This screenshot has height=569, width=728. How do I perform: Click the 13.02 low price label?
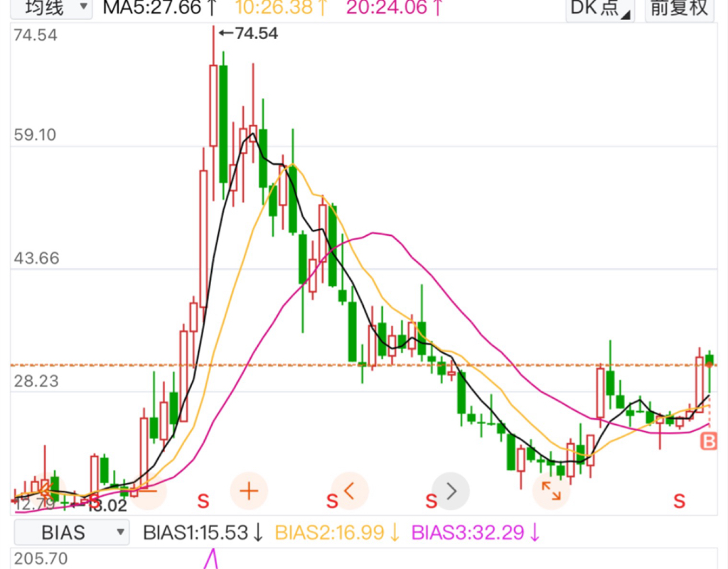pyautogui.click(x=108, y=506)
